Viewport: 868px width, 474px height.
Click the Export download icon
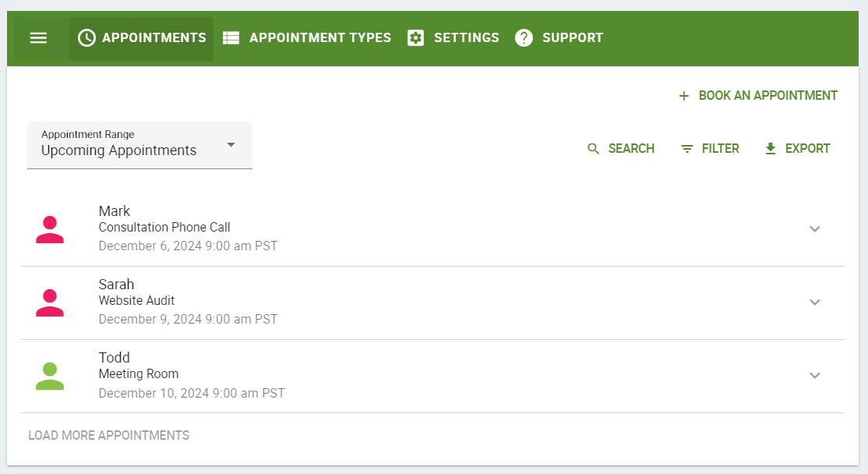click(771, 148)
